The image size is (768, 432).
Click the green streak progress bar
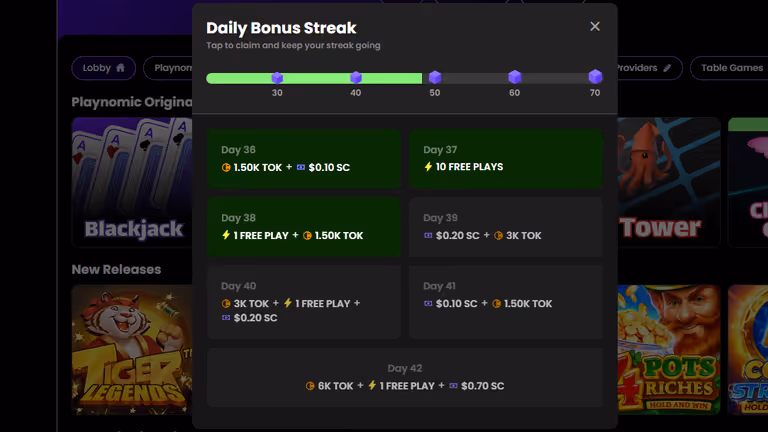[x=314, y=78]
